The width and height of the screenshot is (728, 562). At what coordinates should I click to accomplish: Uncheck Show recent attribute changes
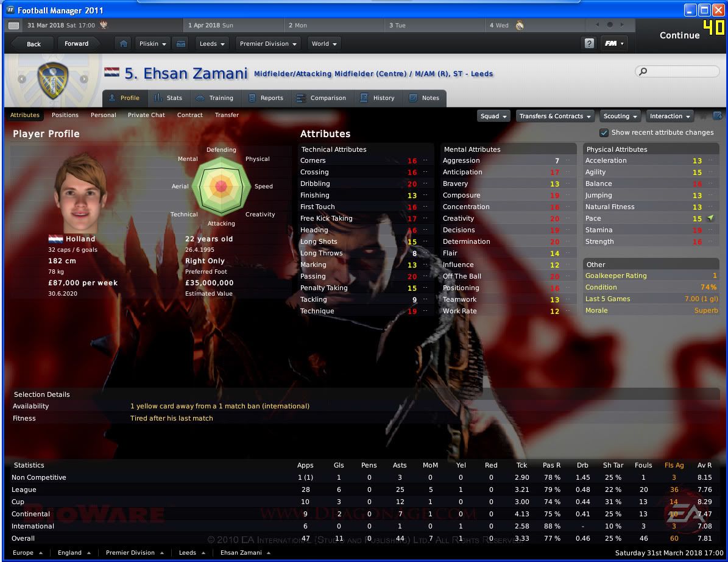(604, 133)
